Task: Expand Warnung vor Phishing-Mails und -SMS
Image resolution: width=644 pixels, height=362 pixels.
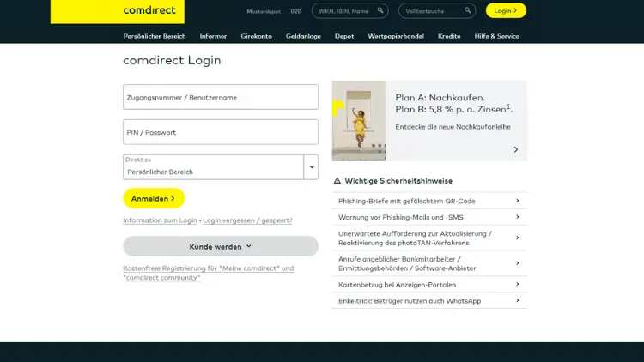Action: point(429,217)
